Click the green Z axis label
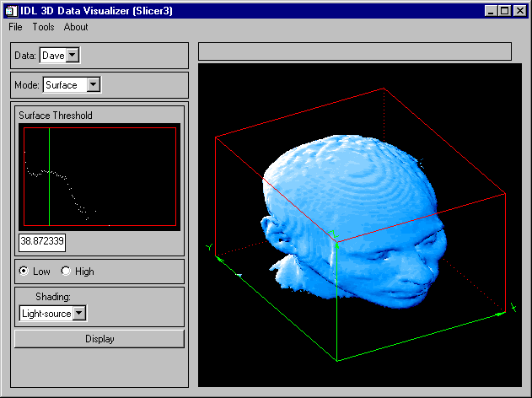Viewport: 532px width, 398px height. [x=335, y=234]
